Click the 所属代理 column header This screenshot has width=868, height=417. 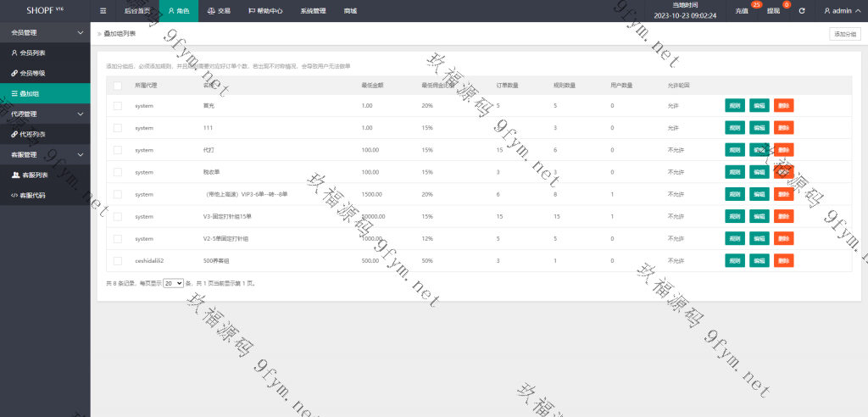coord(146,86)
